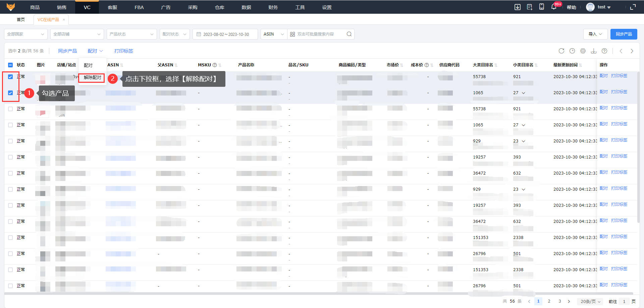Click the fullscreen expand icon
The image size is (644, 308).
pyautogui.click(x=633, y=7)
